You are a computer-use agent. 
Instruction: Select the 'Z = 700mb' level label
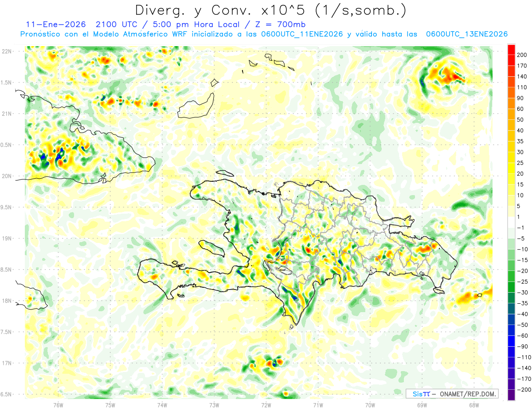coord(280,24)
